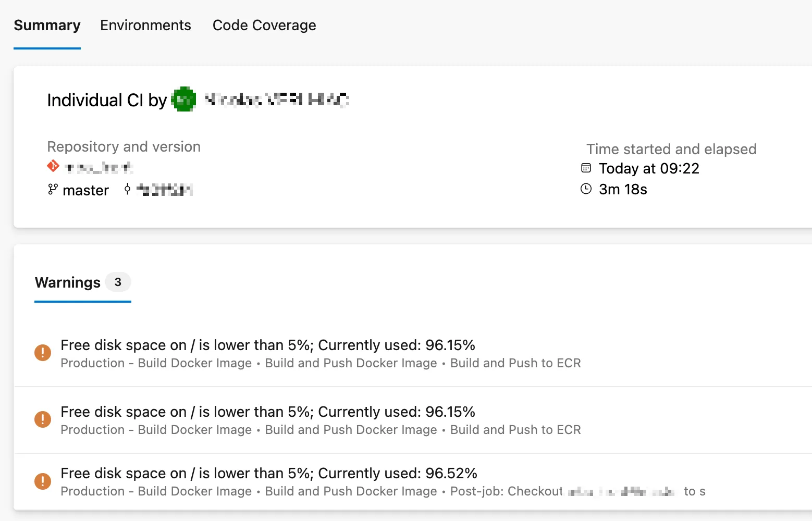Click the calendar icon next to start time

click(x=587, y=168)
